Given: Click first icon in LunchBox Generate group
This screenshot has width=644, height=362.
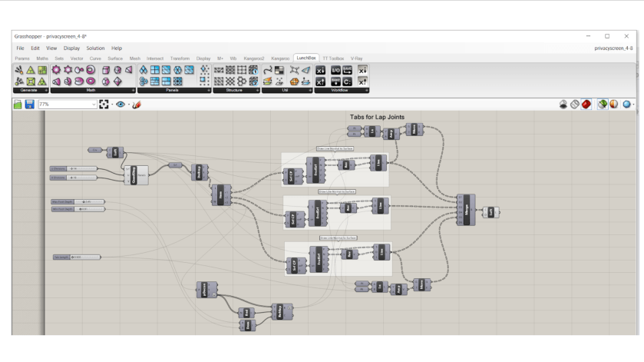Looking at the screenshot, I should pos(18,70).
